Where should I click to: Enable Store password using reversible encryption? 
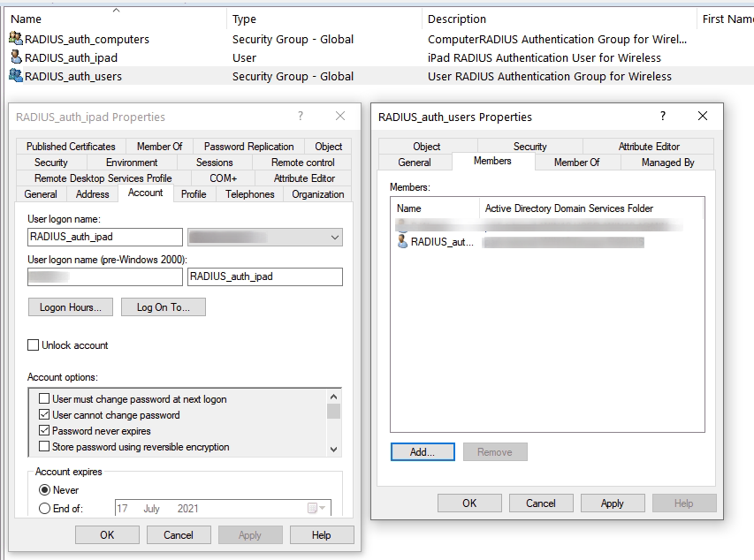(44, 446)
